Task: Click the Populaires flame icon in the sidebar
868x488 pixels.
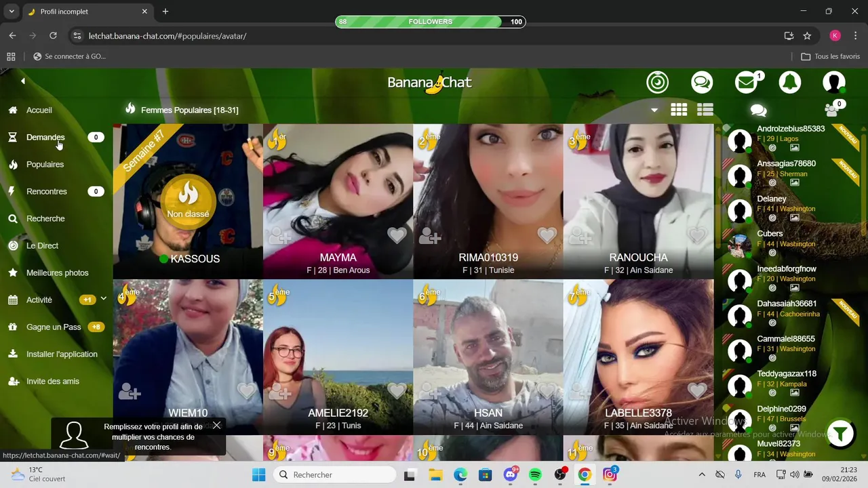Action: point(13,164)
